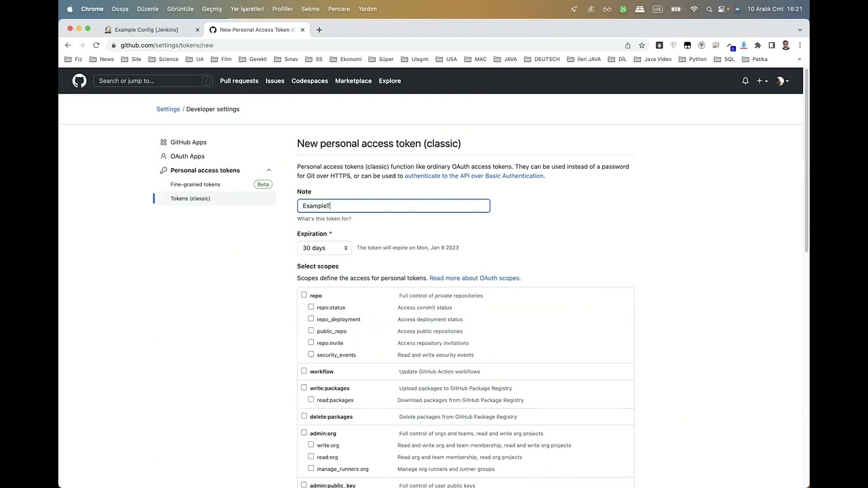Open the notifications bell
Screen dimensions: 868x488
745,81
